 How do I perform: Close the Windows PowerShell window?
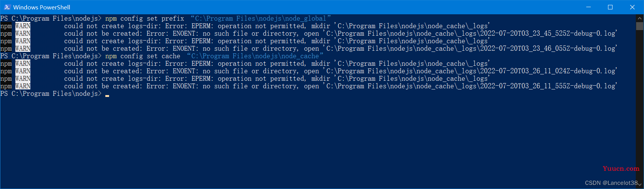[632, 7]
